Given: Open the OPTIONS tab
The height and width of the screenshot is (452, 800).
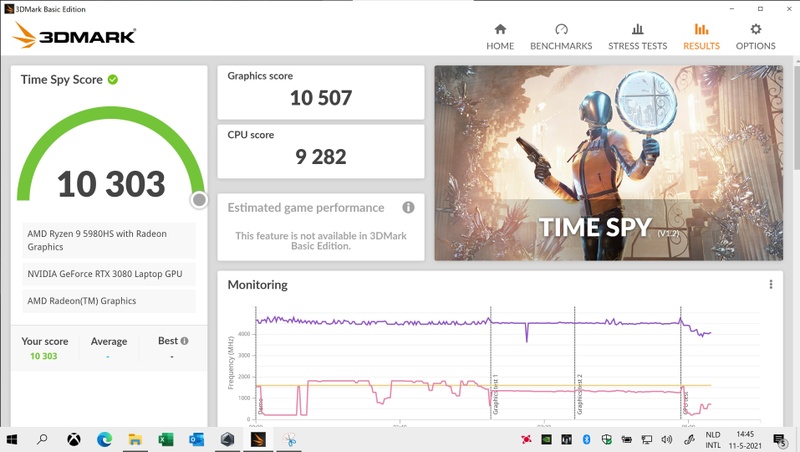Looking at the screenshot, I should 755,37.
